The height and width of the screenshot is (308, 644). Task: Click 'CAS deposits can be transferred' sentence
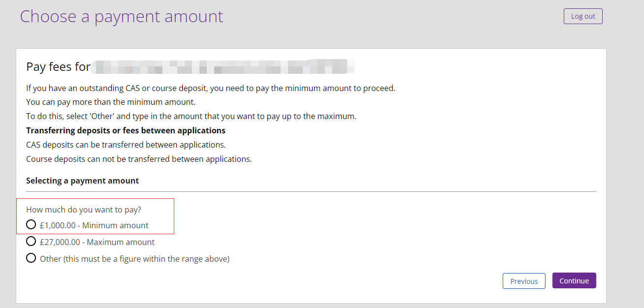(126, 145)
